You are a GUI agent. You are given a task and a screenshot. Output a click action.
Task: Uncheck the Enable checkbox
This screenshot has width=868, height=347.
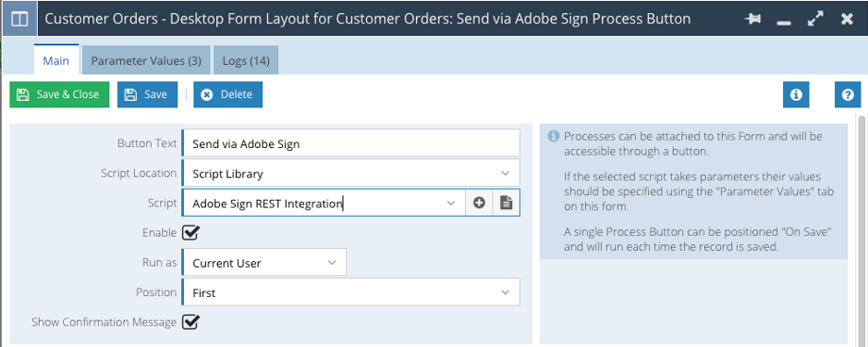click(190, 233)
